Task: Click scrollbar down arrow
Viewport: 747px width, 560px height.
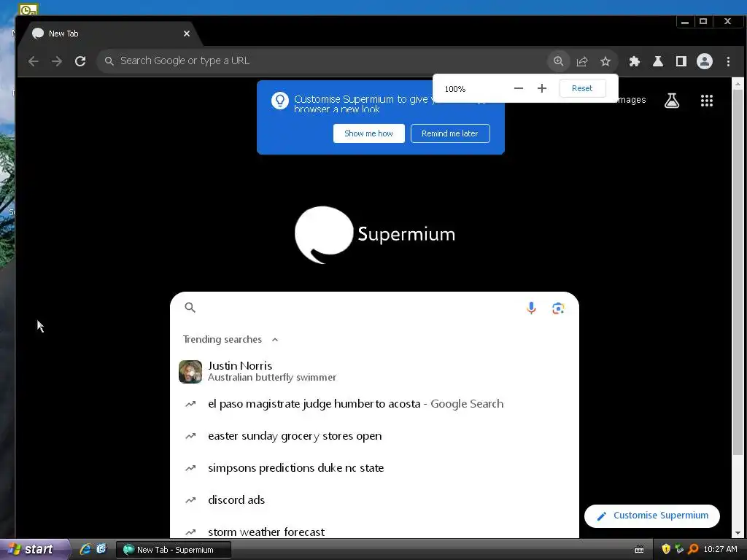Action: click(738, 533)
